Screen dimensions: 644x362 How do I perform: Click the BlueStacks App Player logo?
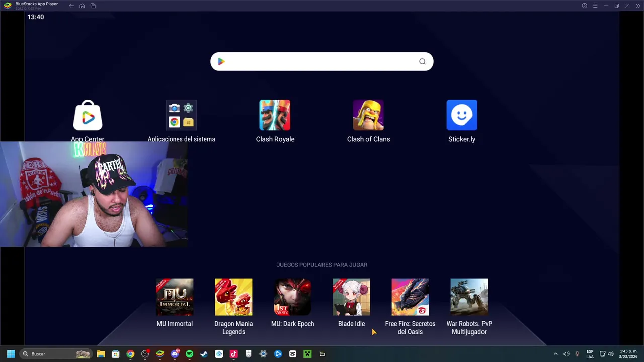click(8, 6)
